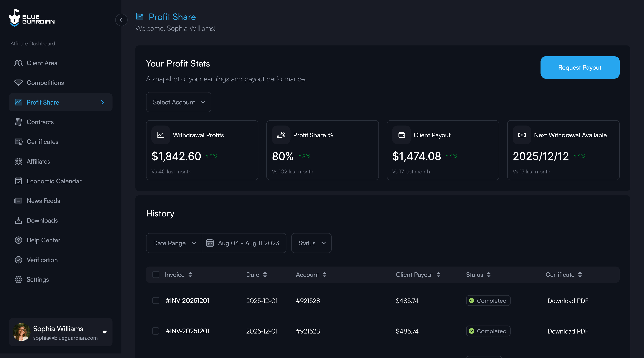Click the Profit Share % hand-coin icon

[281, 135]
